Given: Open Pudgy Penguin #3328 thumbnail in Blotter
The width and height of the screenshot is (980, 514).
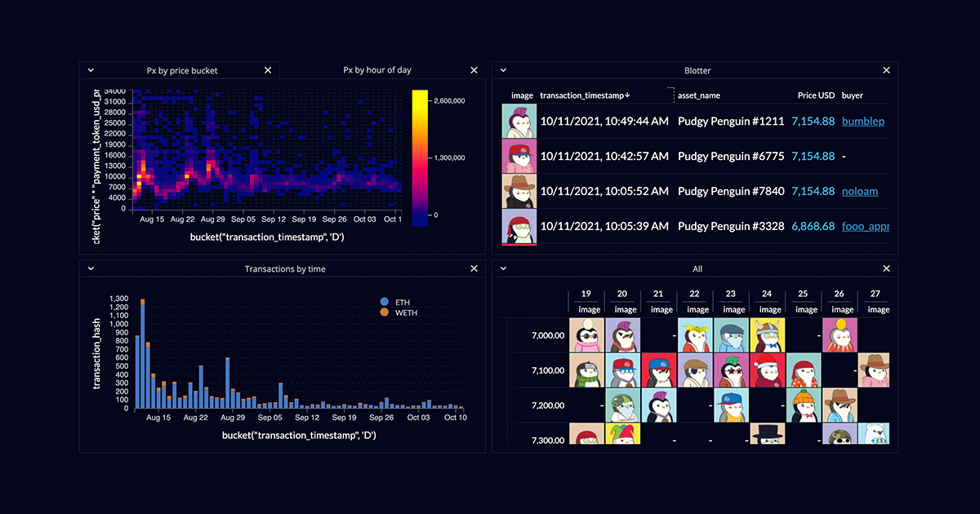Looking at the screenshot, I should [519, 226].
